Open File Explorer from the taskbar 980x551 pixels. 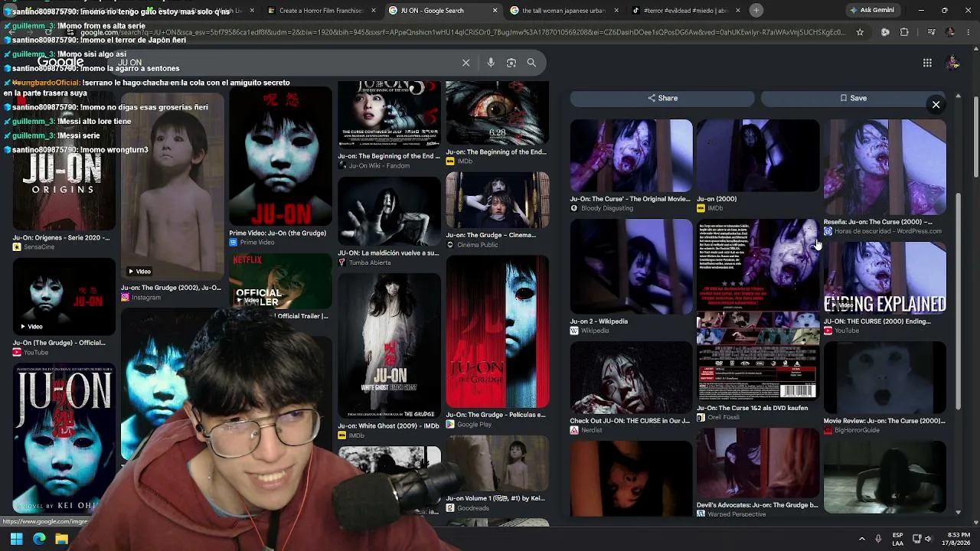[x=62, y=539]
